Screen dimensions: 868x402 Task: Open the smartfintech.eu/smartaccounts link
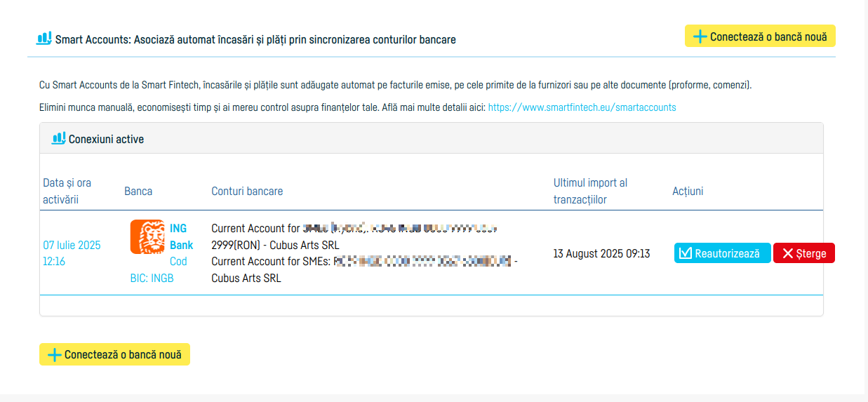point(582,107)
